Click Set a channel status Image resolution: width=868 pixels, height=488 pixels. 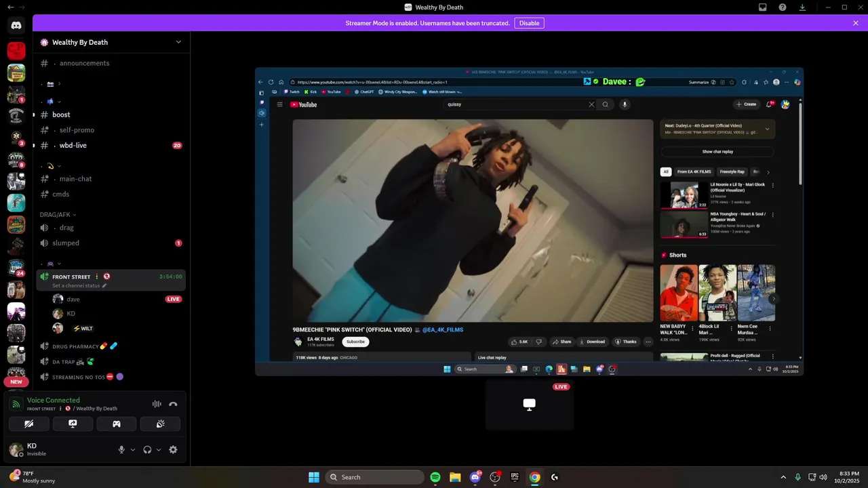tap(76, 285)
